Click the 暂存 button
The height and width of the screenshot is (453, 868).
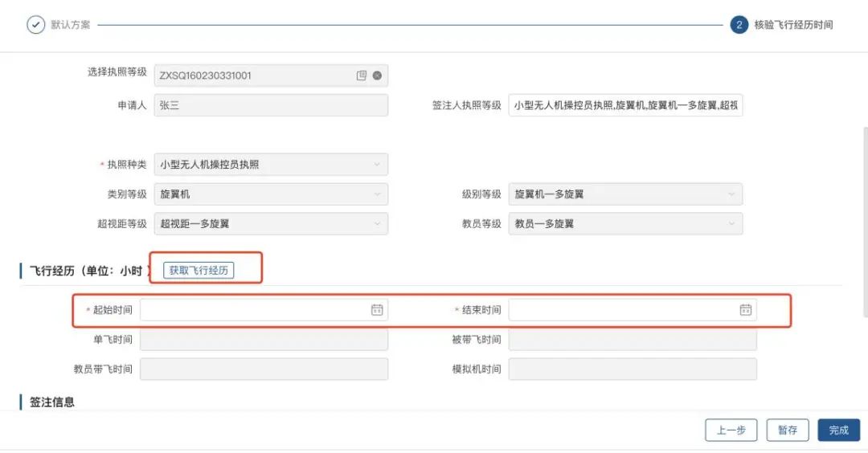[788, 430]
